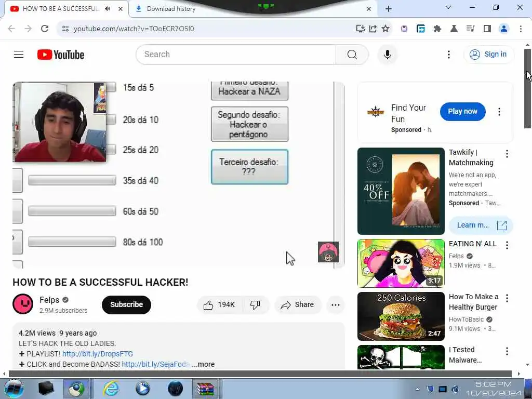532x399 pixels.
Task: Open the Chrome profile avatar
Action: 504,29
